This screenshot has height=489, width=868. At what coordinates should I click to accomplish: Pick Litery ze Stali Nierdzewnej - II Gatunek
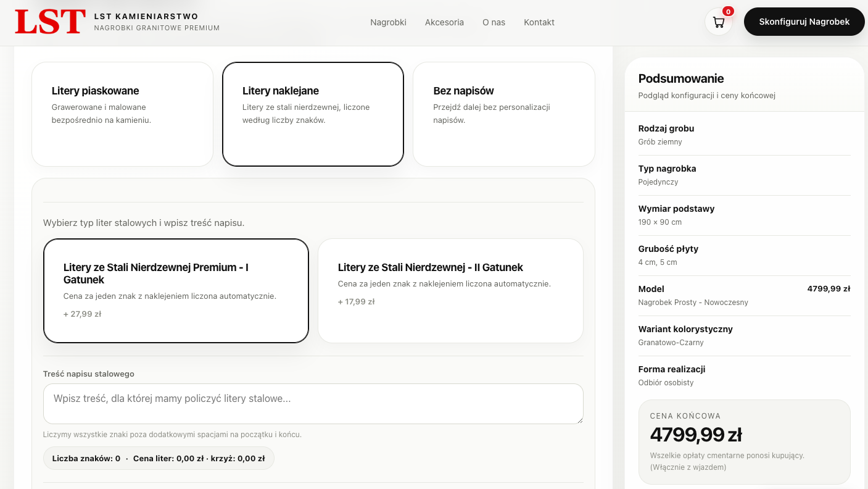point(450,291)
